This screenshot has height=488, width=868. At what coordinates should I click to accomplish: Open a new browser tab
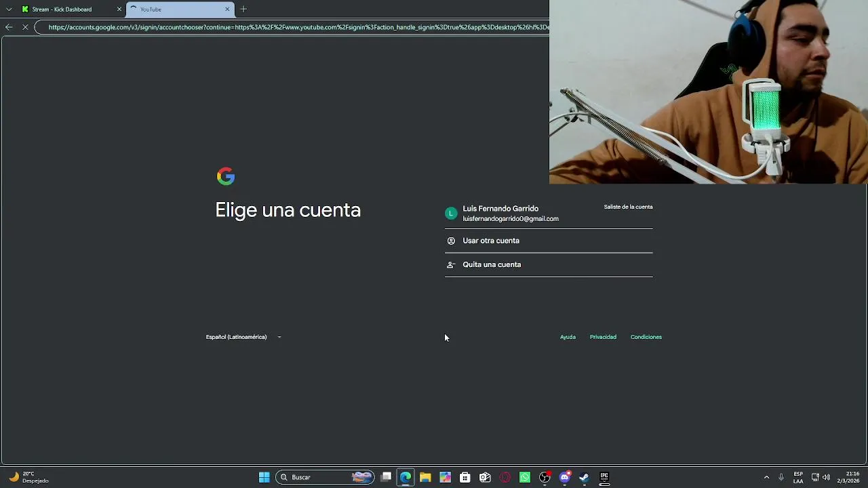pyautogui.click(x=243, y=9)
